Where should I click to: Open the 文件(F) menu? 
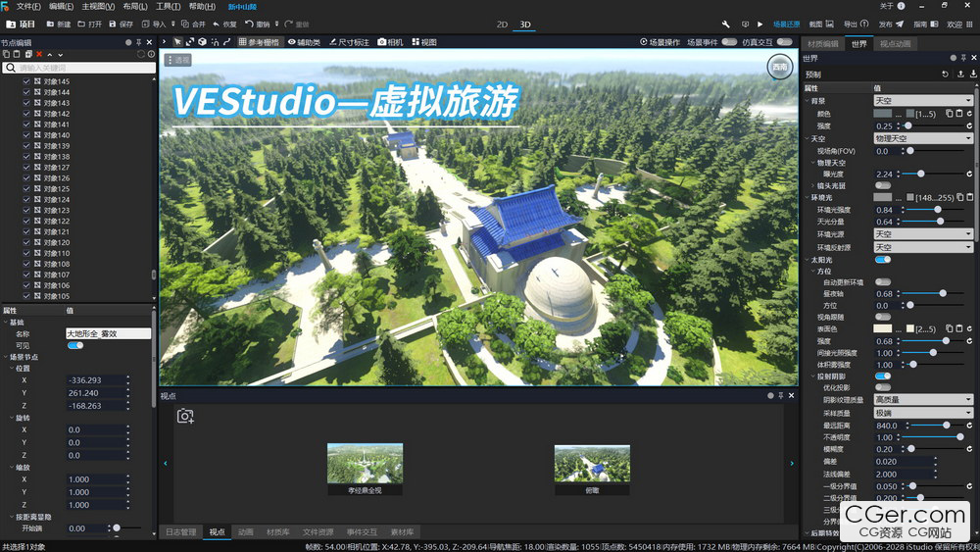click(28, 6)
